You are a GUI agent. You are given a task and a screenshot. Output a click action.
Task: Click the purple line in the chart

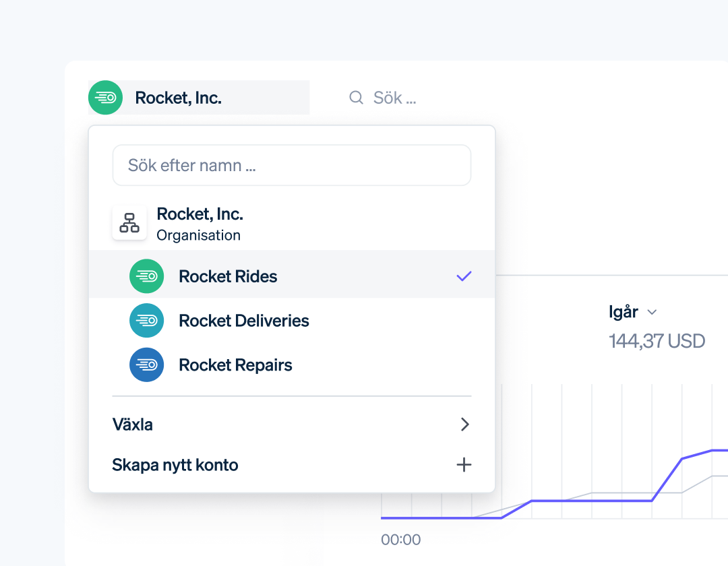tap(591, 501)
